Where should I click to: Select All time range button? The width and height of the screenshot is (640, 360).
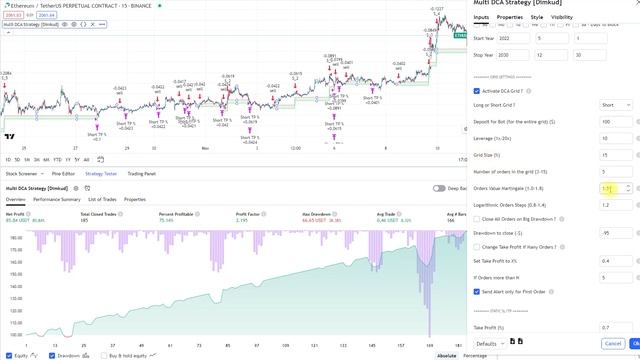click(86, 160)
